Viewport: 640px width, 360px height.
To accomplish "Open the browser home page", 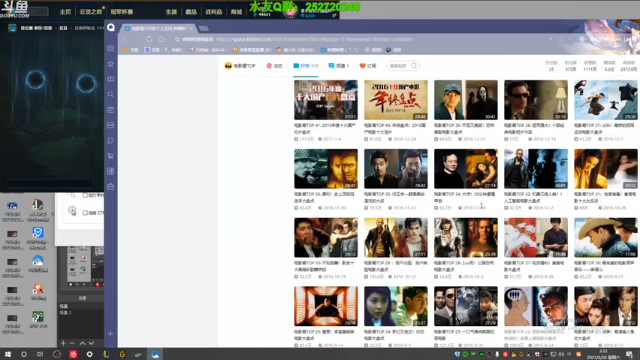I will [x=161, y=39].
